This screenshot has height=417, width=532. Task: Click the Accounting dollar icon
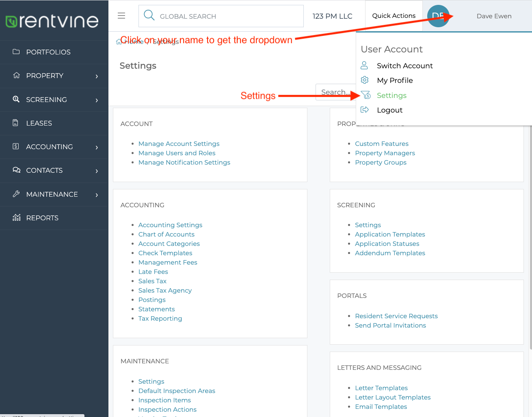[16, 146]
